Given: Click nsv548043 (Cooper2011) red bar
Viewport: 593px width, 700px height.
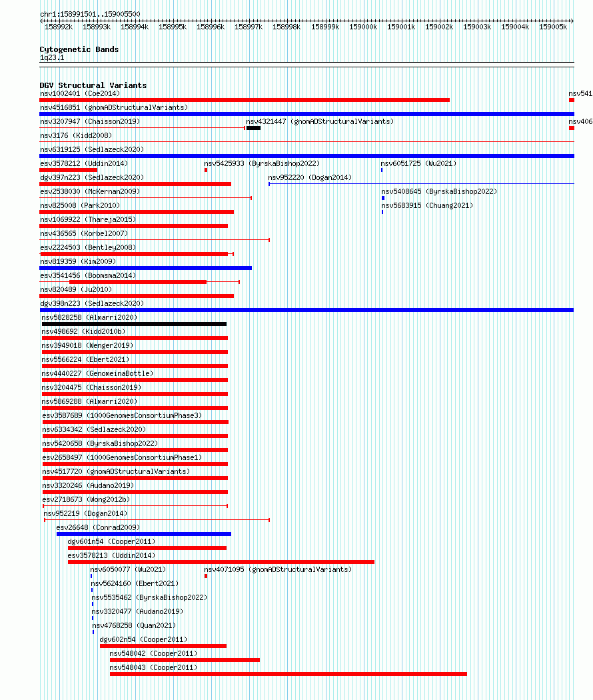Looking at the screenshot, I should 289,674.
